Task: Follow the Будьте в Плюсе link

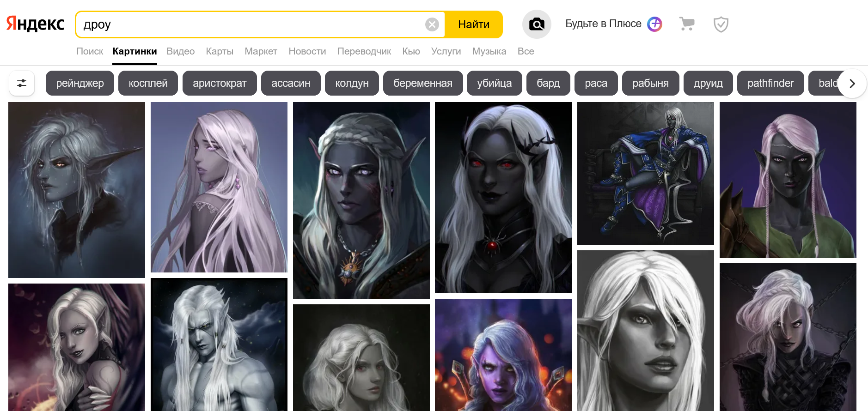Action: [603, 24]
